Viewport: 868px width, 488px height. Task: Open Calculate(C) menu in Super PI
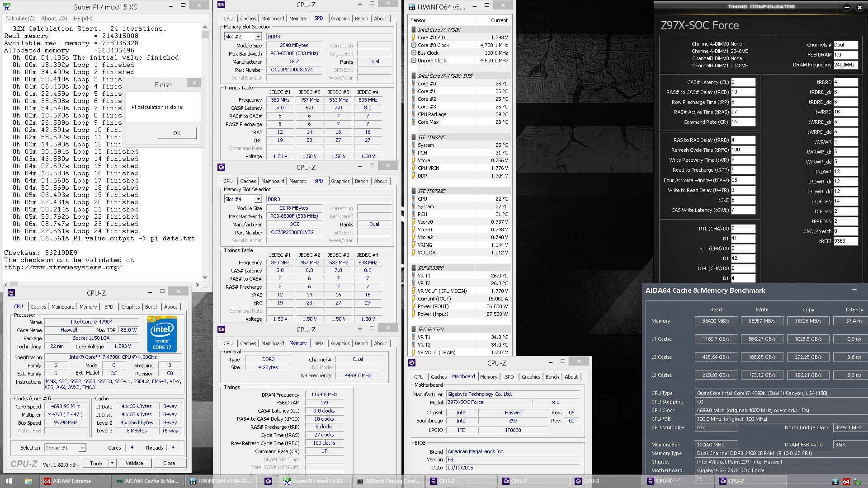pyautogui.click(x=20, y=19)
